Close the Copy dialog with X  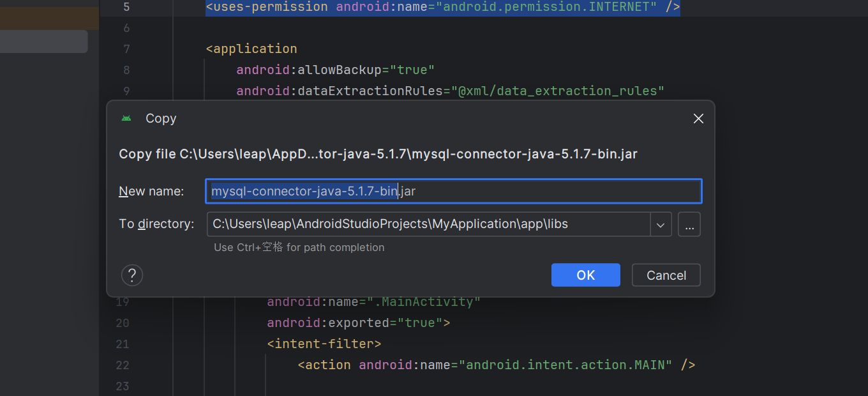pyautogui.click(x=698, y=119)
